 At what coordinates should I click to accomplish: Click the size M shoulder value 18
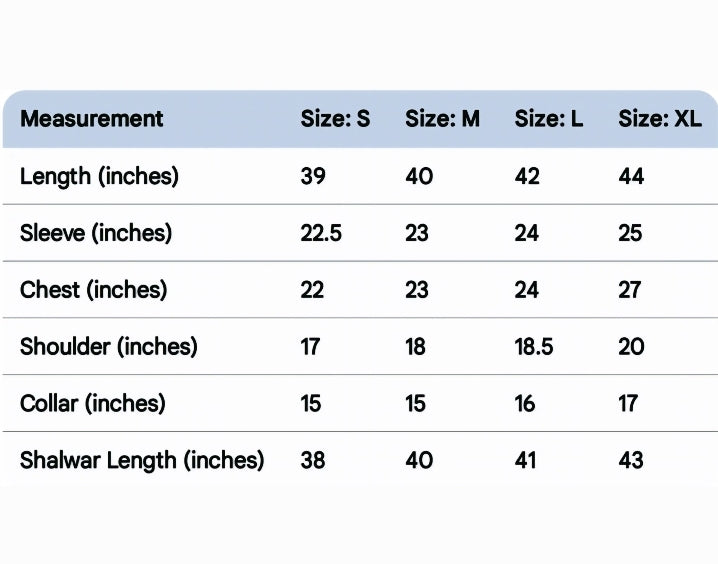click(416, 347)
